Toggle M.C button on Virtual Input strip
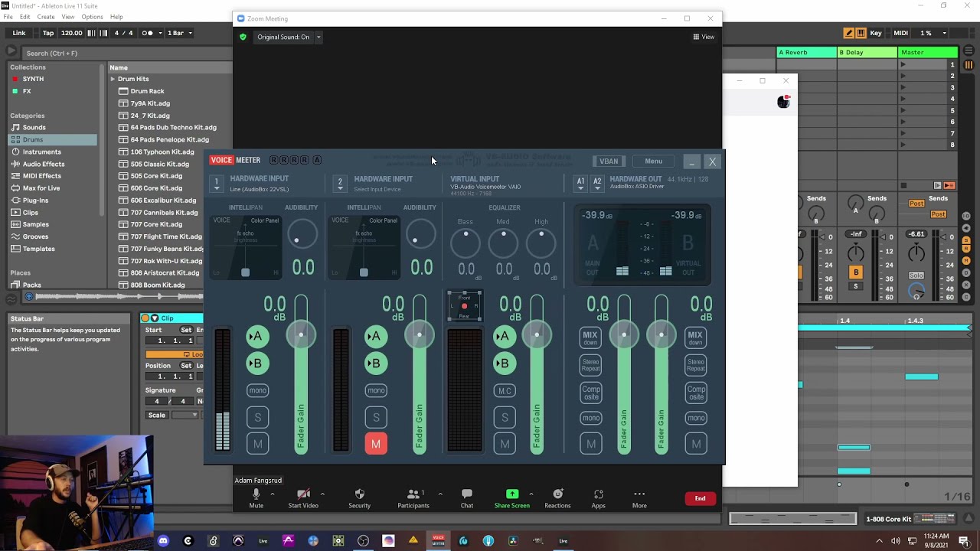 coord(505,391)
